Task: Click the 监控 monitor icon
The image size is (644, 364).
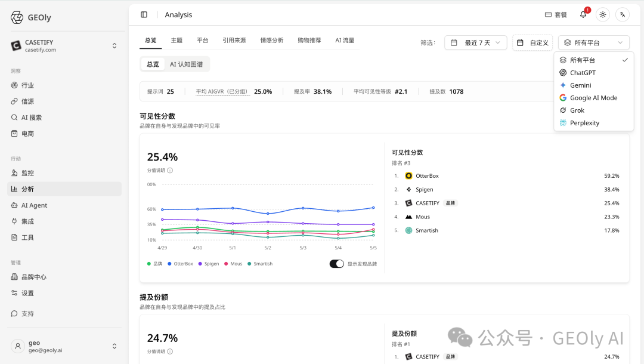Action: tap(14, 173)
